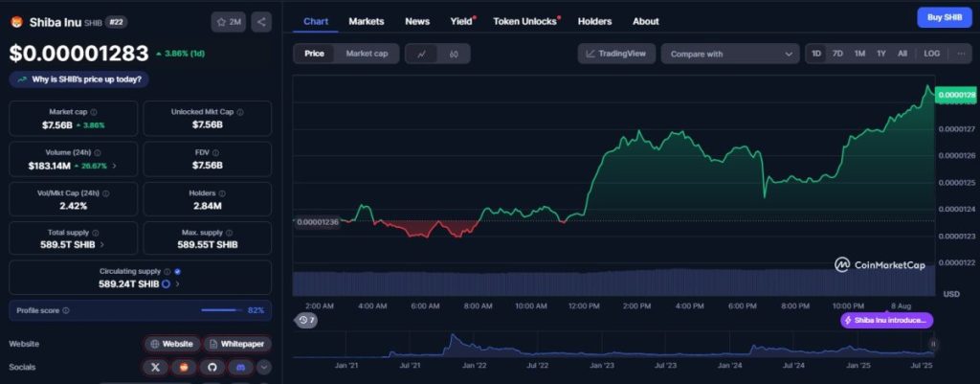Click the Holders value 2.84M
This screenshot has width=980, height=384.
(x=208, y=206)
